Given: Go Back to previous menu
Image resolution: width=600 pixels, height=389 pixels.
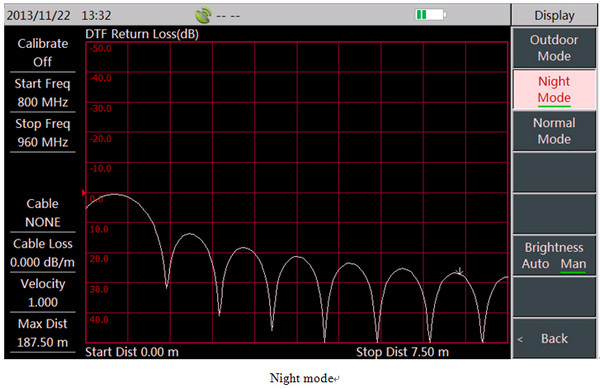Looking at the screenshot, I should tap(554, 338).
